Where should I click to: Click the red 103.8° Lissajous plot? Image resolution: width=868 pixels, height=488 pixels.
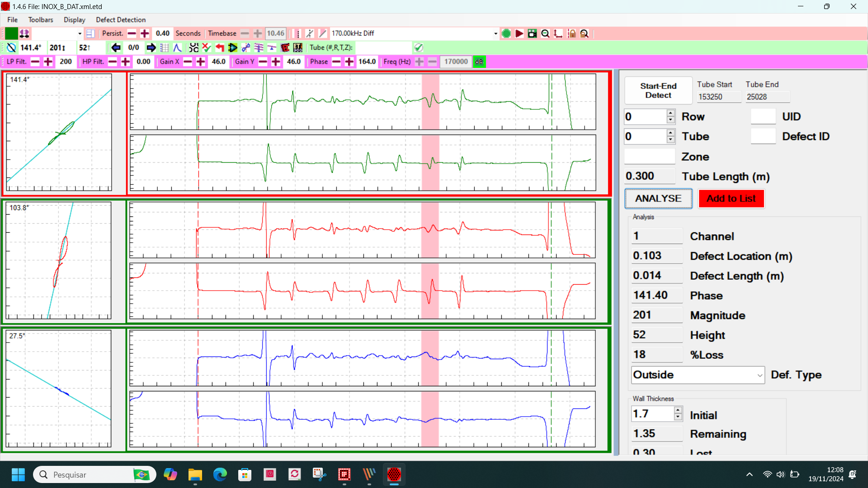[x=59, y=261]
